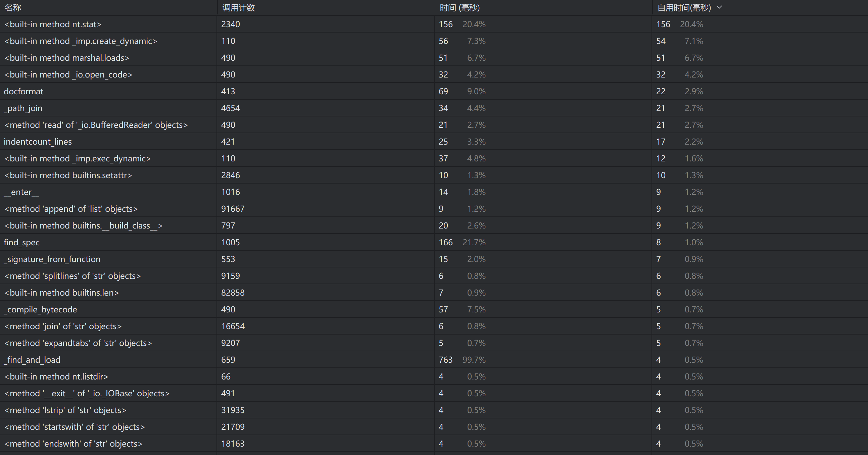Click the sort arrow on 自用时间(毫秒) header
The width and height of the screenshot is (868, 455).
tap(719, 7)
